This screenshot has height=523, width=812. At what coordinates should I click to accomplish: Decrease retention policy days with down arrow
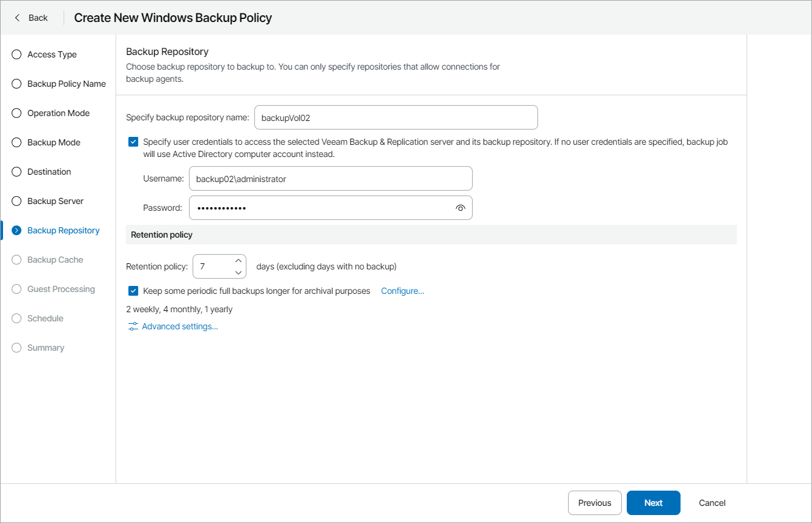[238, 272]
